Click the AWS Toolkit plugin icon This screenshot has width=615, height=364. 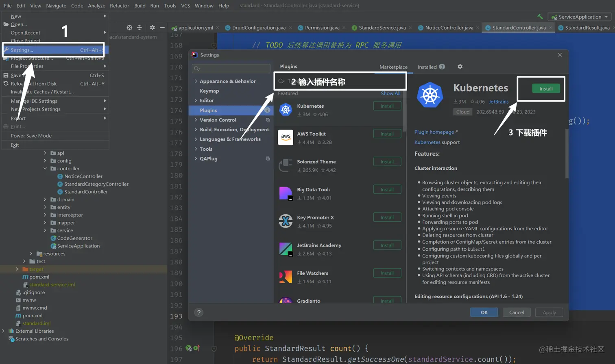point(286,137)
